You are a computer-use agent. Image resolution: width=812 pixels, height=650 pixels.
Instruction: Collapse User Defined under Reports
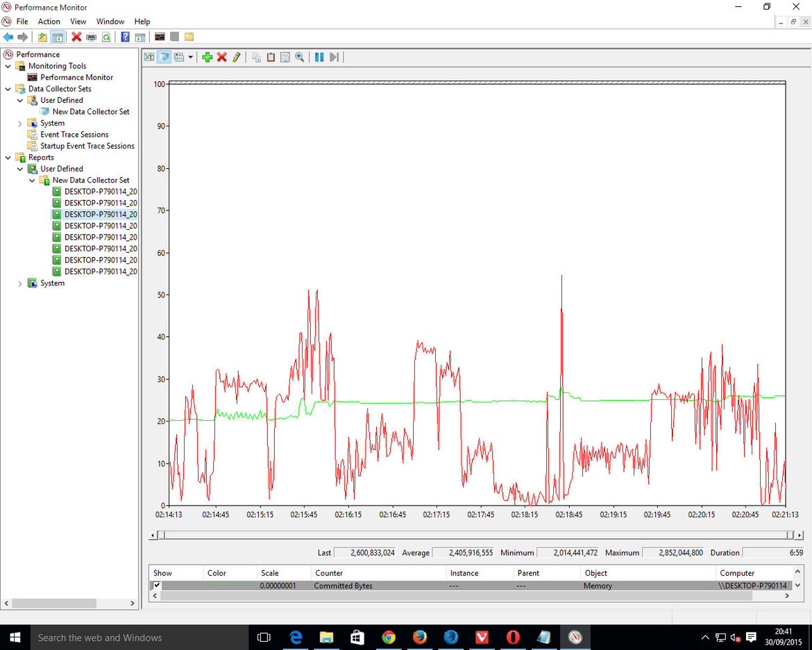pyautogui.click(x=19, y=169)
